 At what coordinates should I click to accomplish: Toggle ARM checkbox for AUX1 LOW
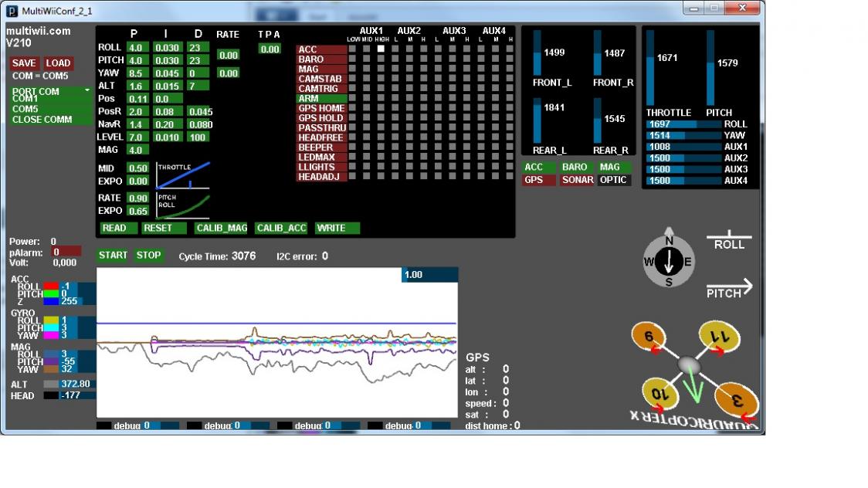pyautogui.click(x=352, y=99)
